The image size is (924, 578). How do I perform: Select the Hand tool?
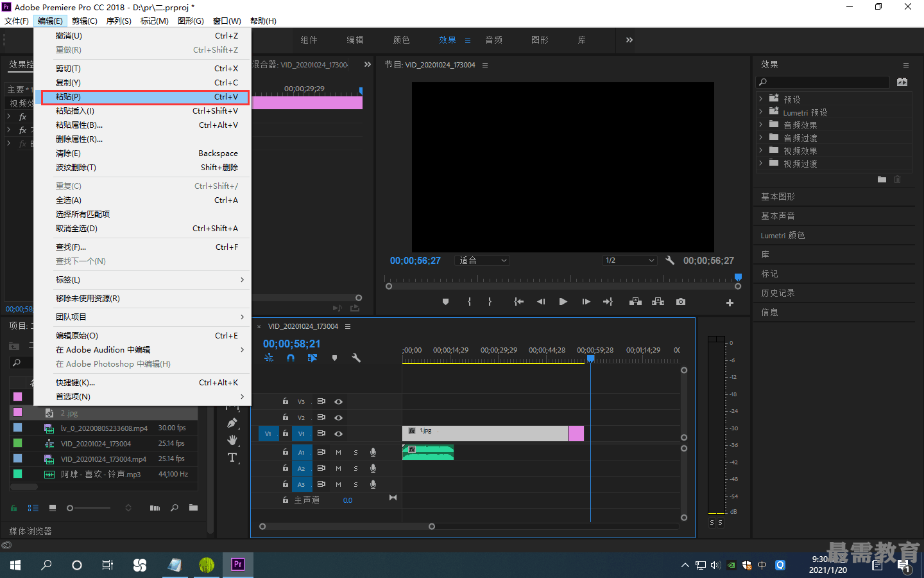click(x=232, y=441)
